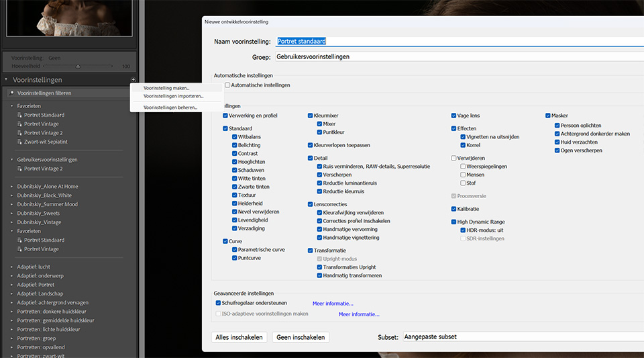
Task: Click the Hoeveelheid slider handle
Action: 78,66
